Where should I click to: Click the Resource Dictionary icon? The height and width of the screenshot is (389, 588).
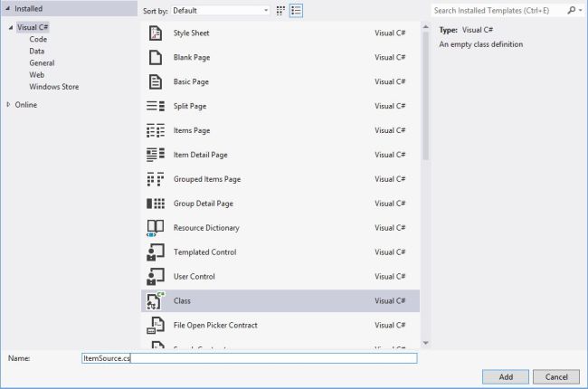156,228
